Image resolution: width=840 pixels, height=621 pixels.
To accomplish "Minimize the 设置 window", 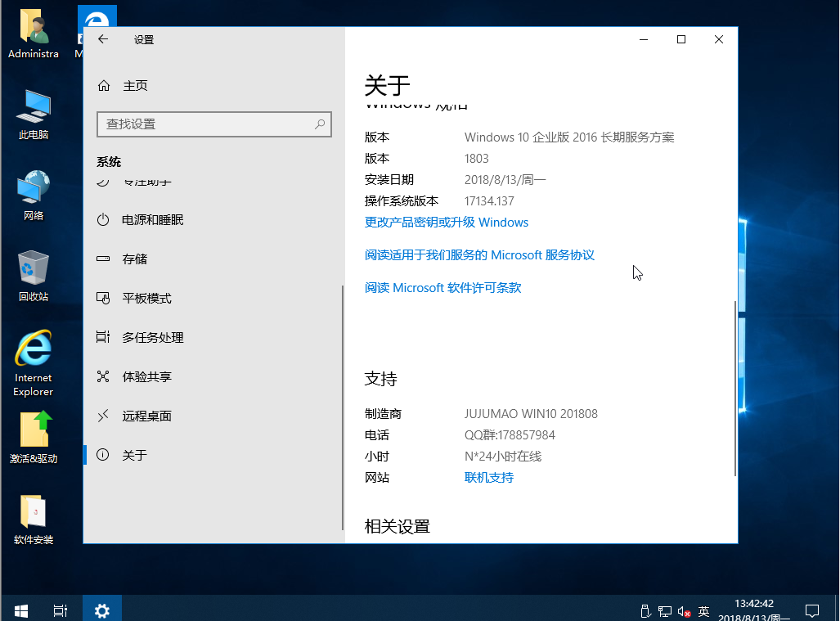I will pyautogui.click(x=644, y=39).
